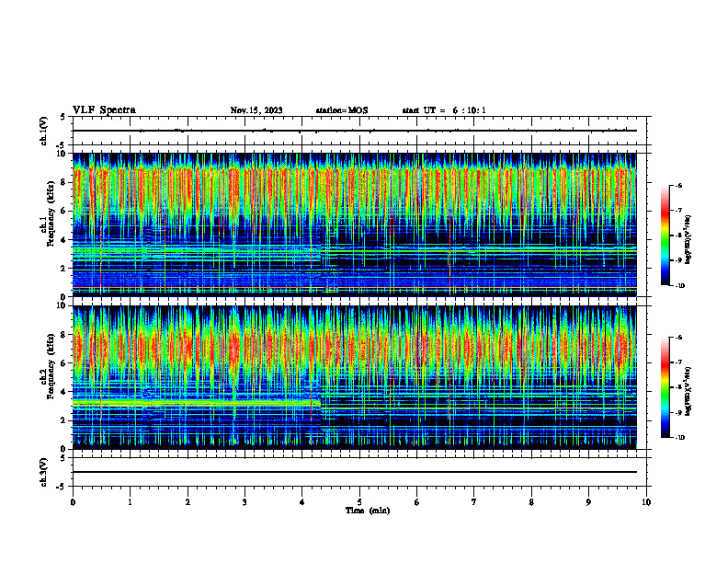Viewport: 728px width, 563px height.
Task: Click the "VLF Spectra" title text
Action: tap(104, 110)
